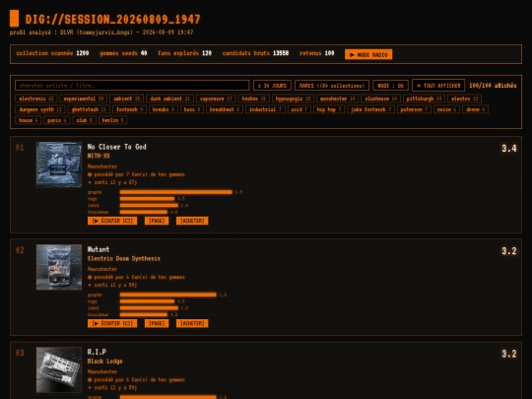Click the 'No Closer To God' title
This screenshot has height=399, width=532.
(116, 147)
